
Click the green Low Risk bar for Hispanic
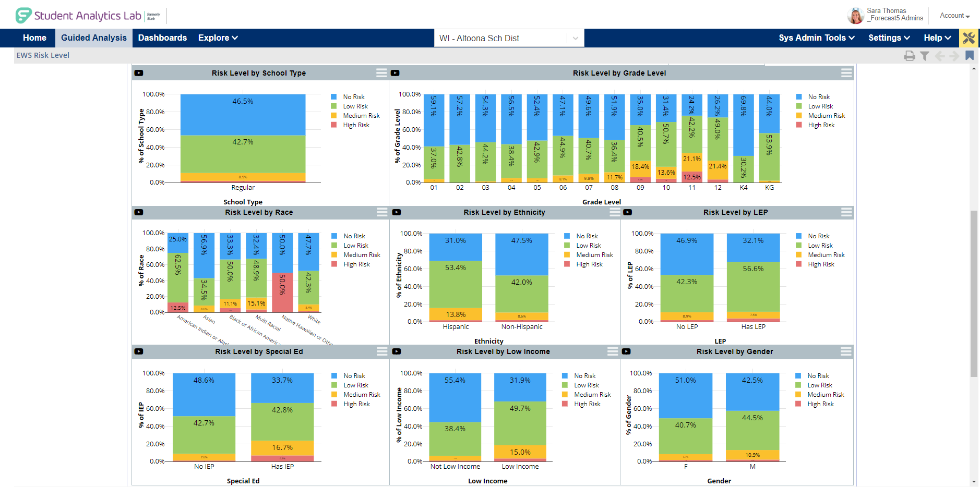pos(456,284)
